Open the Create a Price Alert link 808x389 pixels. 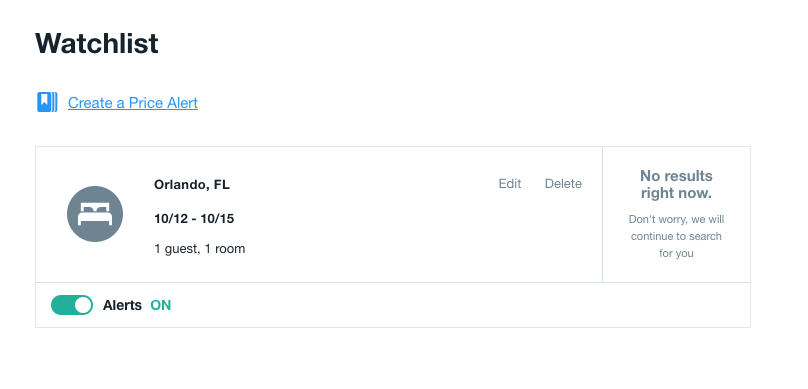[133, 103]
